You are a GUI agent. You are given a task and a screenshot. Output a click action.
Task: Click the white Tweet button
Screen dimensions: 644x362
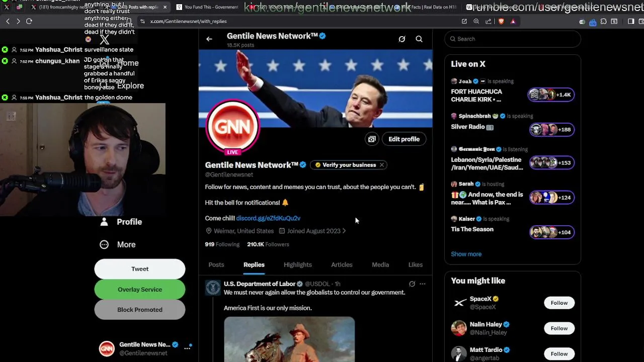point(140,269)
